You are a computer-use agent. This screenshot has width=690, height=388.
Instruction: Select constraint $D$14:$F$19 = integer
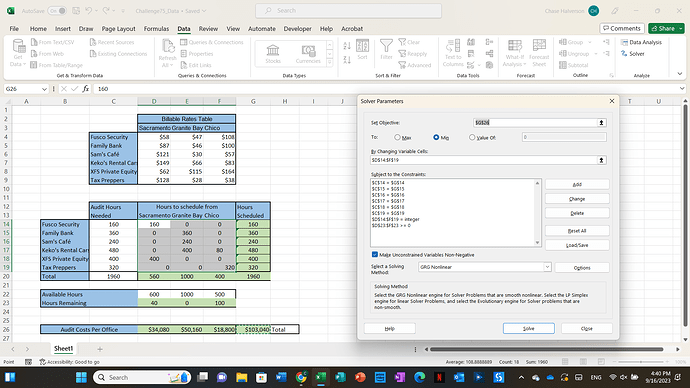(x=396, y=219)
